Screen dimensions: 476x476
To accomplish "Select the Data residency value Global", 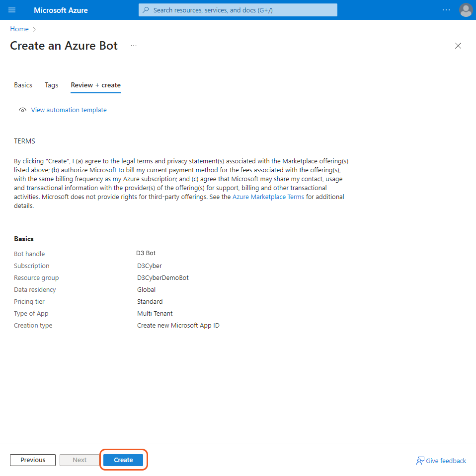I will click(x=146, y=289).
